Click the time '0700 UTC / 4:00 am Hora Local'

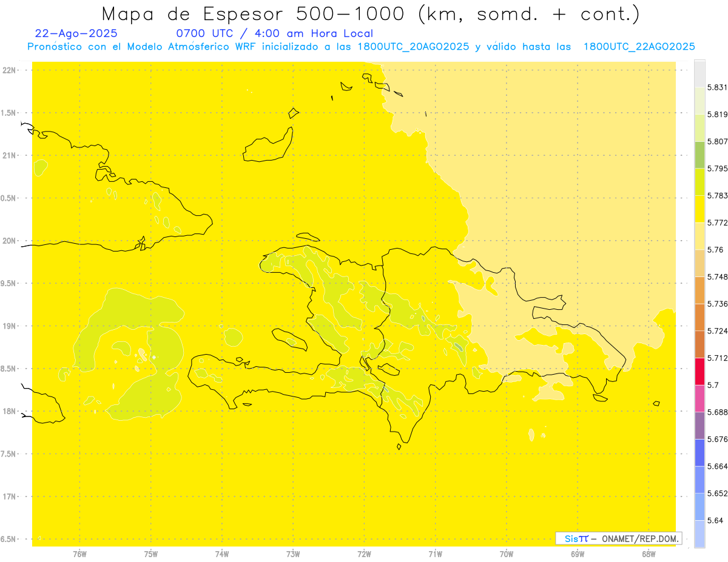click(x=274, y=34)
